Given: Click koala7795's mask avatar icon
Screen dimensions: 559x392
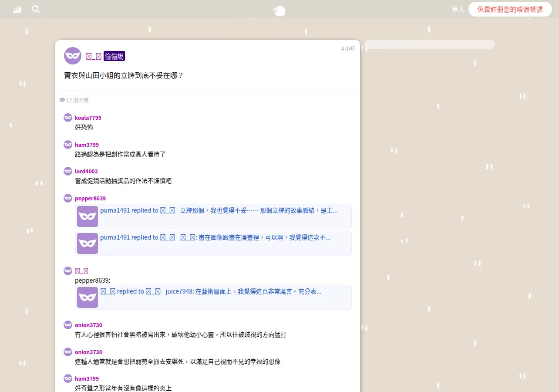Looking at the screenshot, I should point(68,118).
